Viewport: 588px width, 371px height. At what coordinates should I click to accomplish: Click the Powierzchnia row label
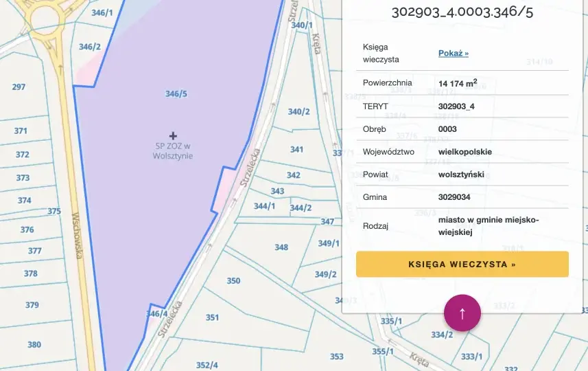[x=388, y=82]
